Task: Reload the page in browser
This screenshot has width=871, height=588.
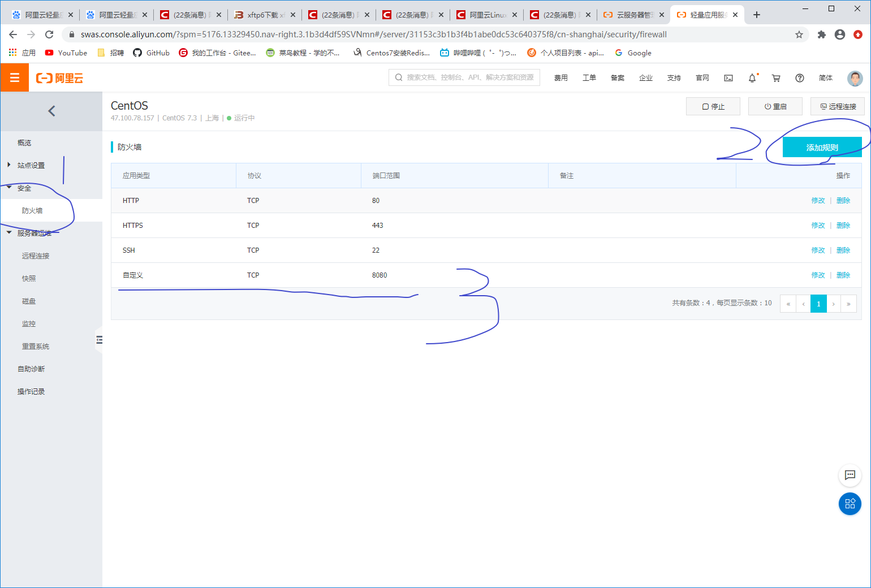Action: (x=49, y=34)
